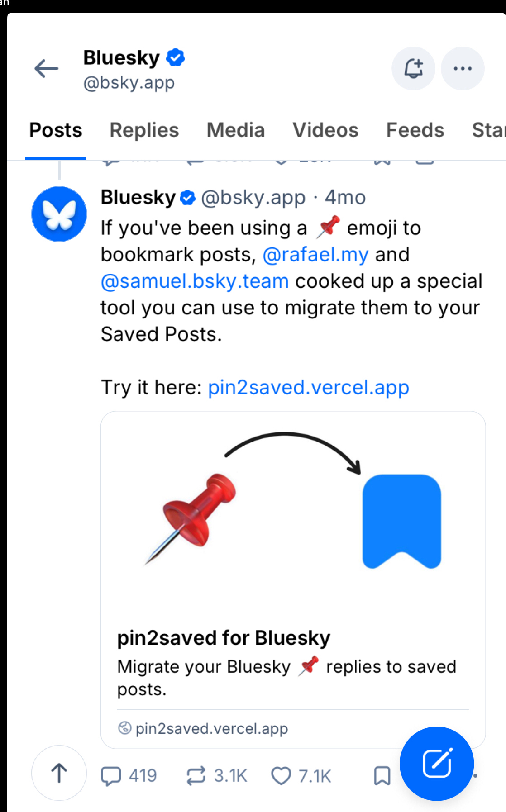The width and height of the screenshot is (506, 812).
Task: Select the Feeds tab
Action: coord(415,130)
